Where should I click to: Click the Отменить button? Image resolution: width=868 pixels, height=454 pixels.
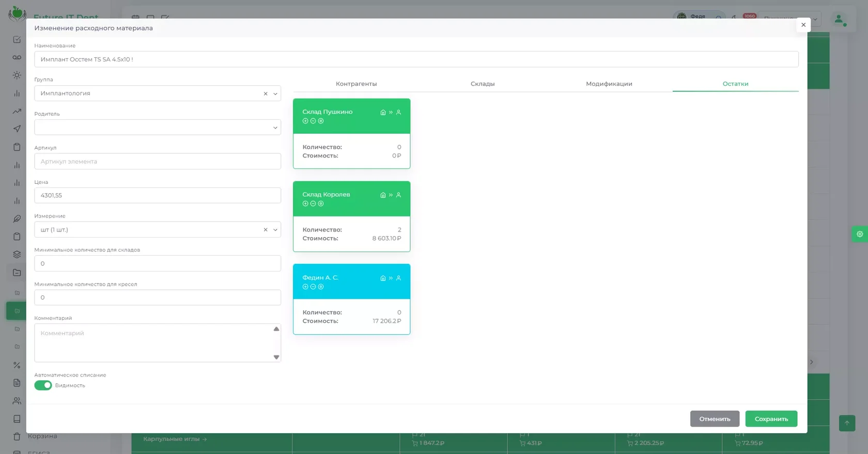(715, 419)
